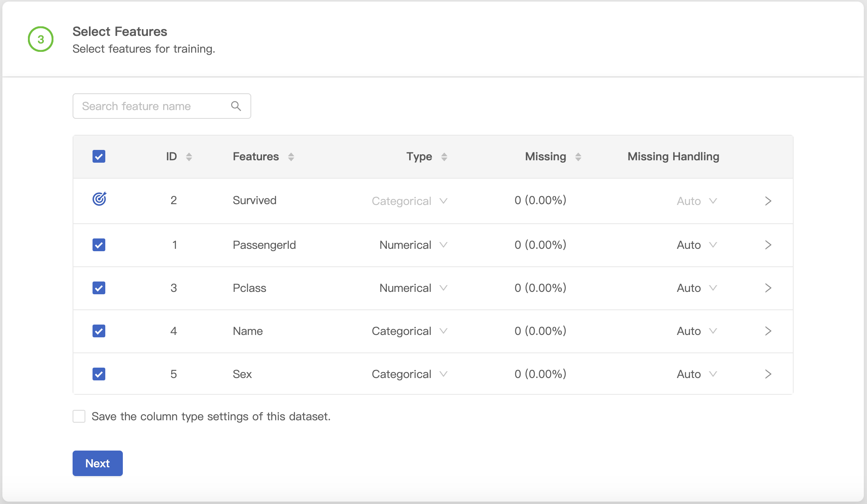Open Type dropdown for PassengerId
Image resolution: width=867 pixels, height=504 pixels.
click(x=413, y=245)
